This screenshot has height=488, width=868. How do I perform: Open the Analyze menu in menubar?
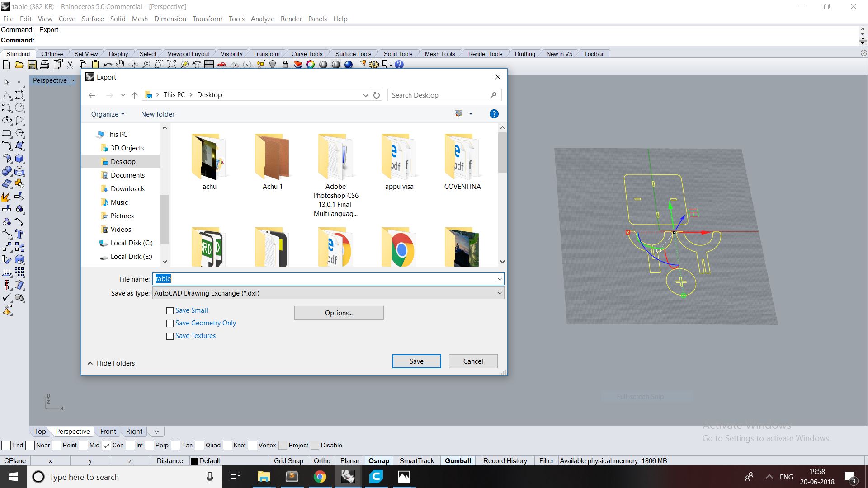262,19
